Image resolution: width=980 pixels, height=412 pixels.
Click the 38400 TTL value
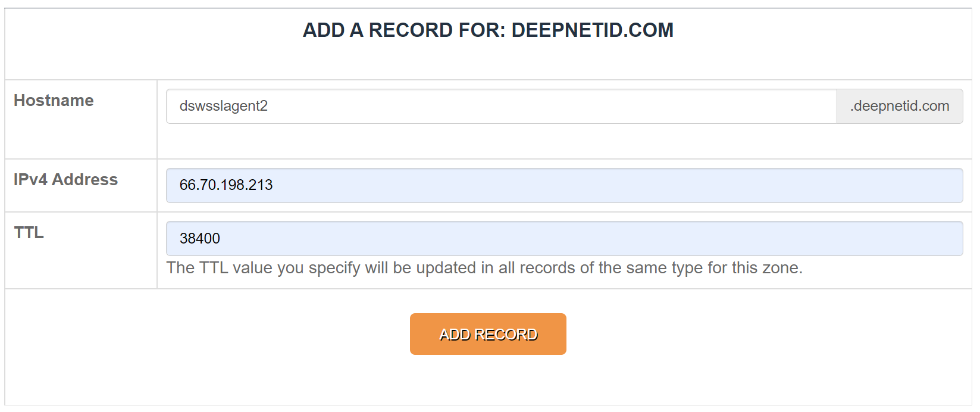coord(200,239)
